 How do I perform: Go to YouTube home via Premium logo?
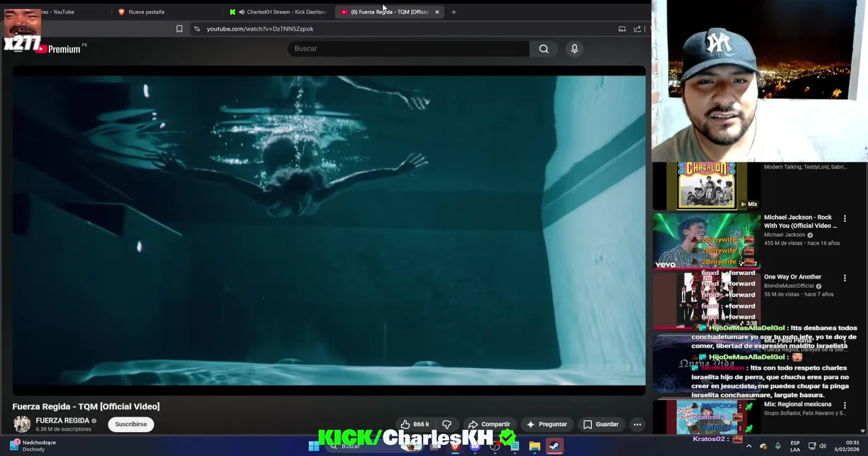coord(60,49)
